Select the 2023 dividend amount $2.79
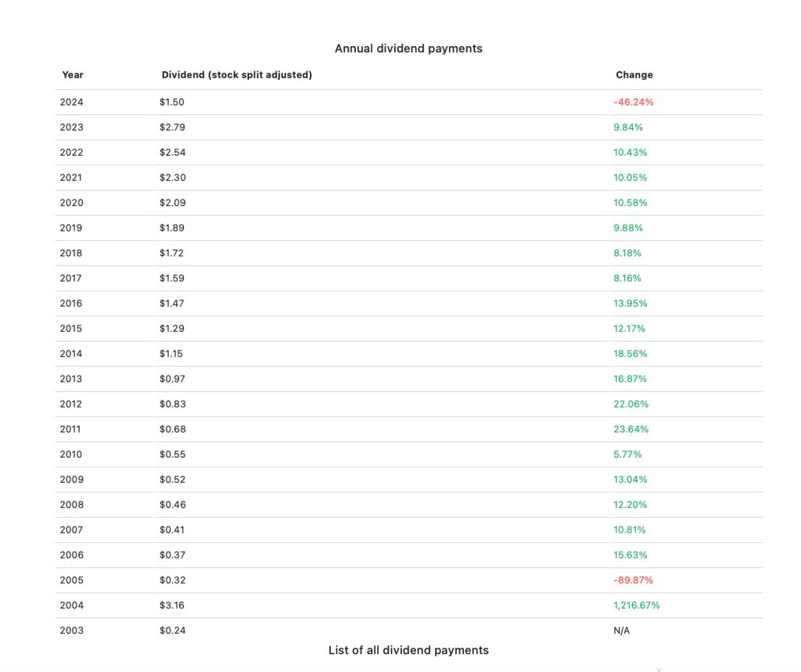Viewport: 801px width, 672px height. point(172,128)
